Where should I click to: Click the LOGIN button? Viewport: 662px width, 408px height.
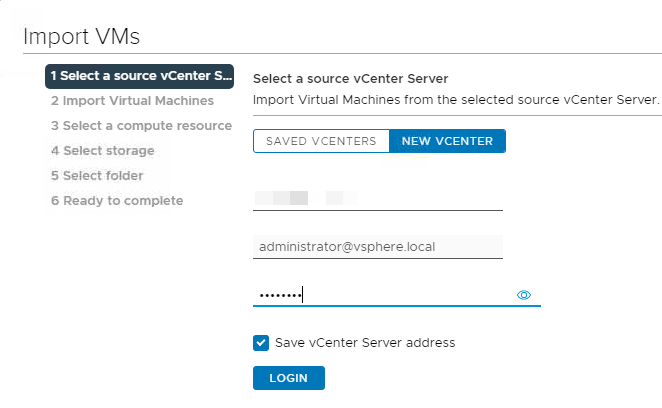tap(289, 378)
